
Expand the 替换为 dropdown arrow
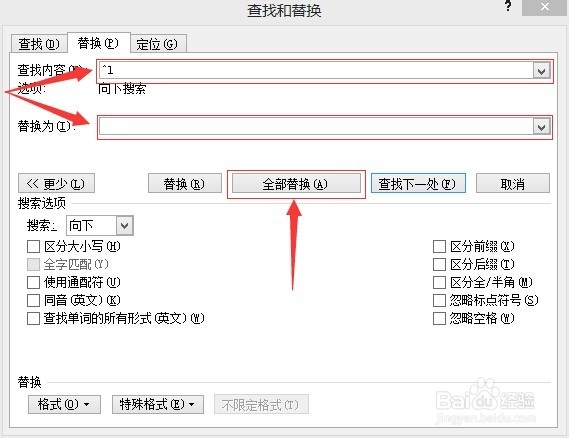pyautogui.click(x=541, y=127)
